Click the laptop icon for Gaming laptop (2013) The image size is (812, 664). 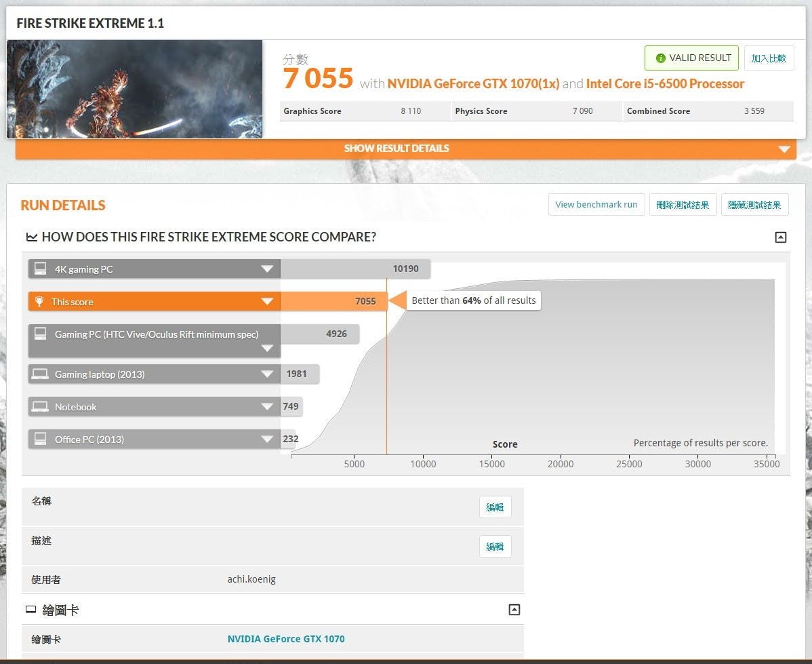coord(40,374)
